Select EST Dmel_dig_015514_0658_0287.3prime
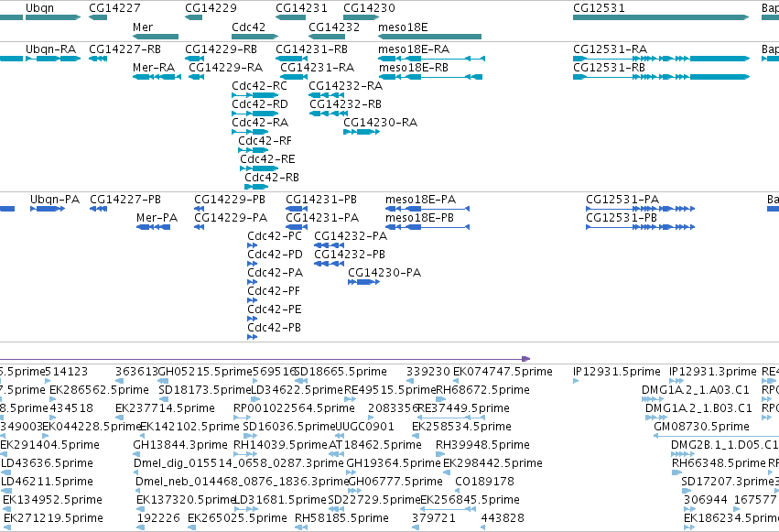Image resolution: width=779 pixels, height=532 pixels. (x=239, y=463)
